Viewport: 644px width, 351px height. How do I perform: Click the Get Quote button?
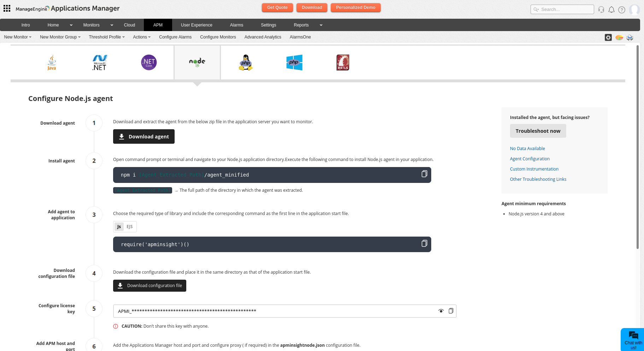click(277, 7)
